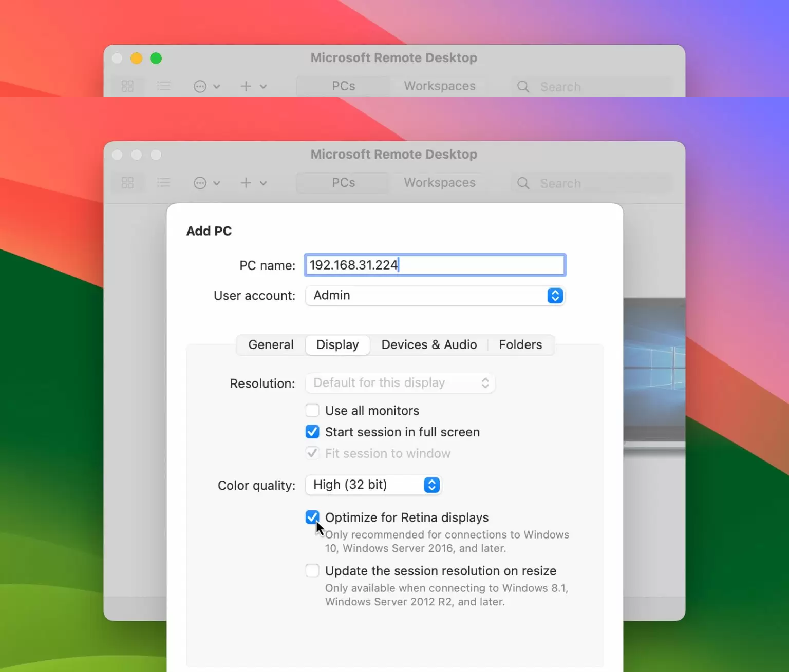Switch to the Folders tab
789x672 pixels.
coord(520,344)
